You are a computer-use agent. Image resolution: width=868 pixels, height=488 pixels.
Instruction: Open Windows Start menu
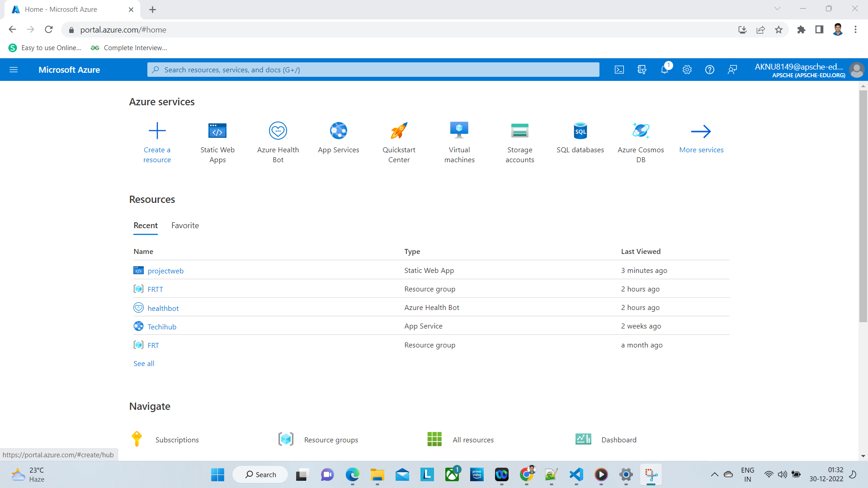[x=217, y=474]
